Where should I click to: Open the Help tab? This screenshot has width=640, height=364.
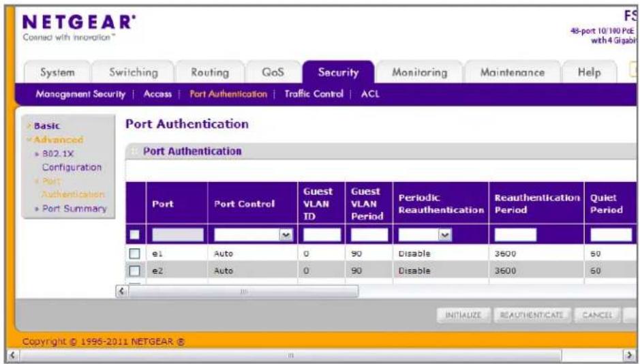589,72
